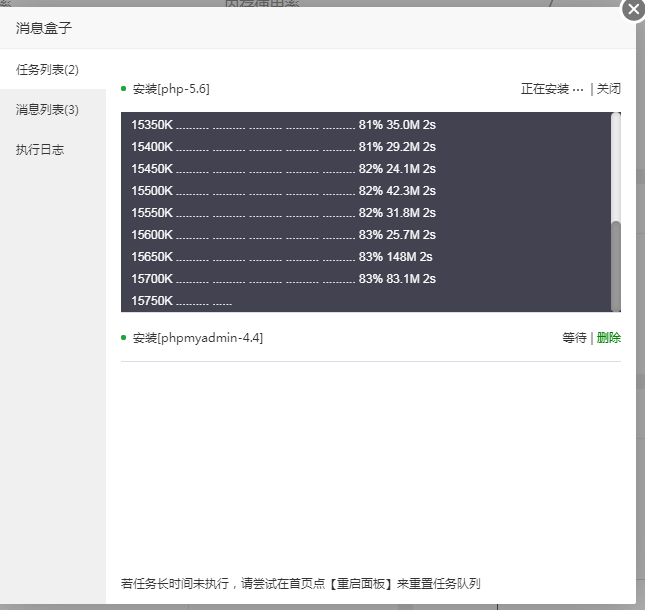Click the log line starting 15450K

click(x=283, y=169)
